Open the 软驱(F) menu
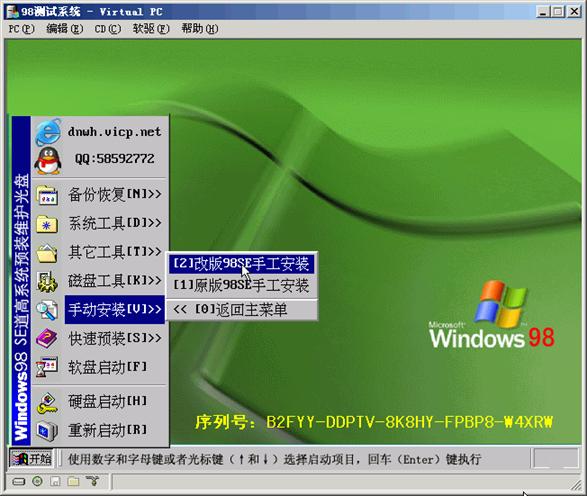587x496 pixels. pos(151,29)
